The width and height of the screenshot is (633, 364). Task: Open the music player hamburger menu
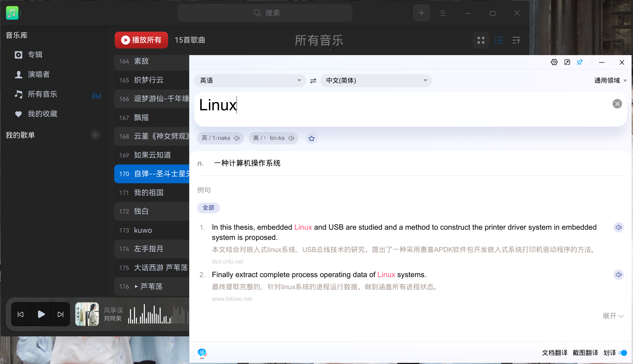(x=443, y=13)
